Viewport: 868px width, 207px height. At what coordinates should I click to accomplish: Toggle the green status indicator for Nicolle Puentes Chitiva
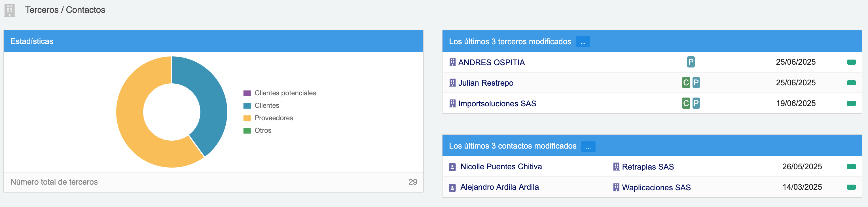(851, 166)
